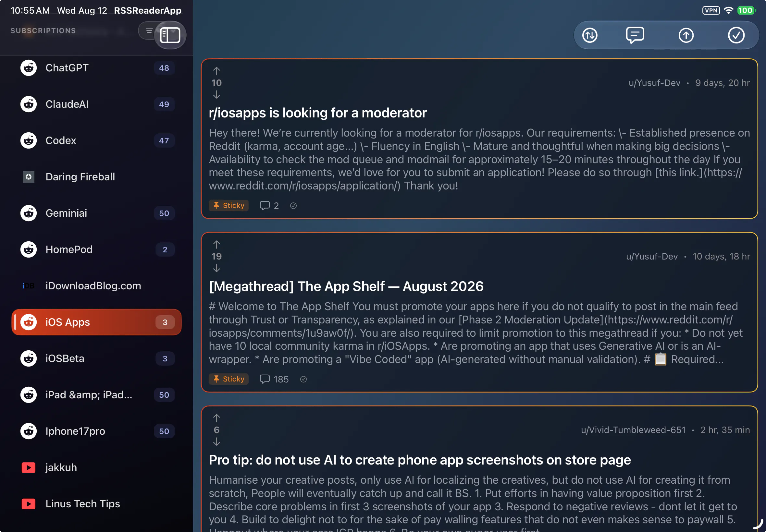Click the Wi-Fi status icon
The image size is (766, 532).
tap(729, 10)
